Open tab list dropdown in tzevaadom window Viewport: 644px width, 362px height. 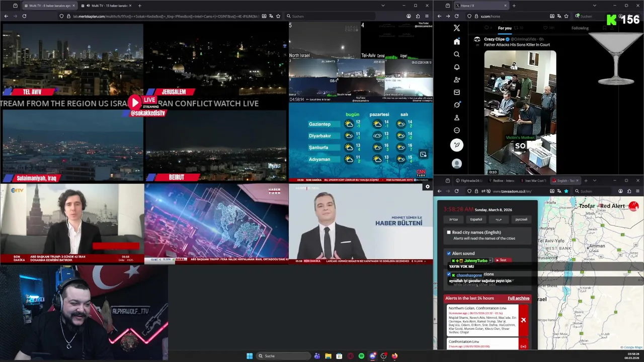point(594,180)
